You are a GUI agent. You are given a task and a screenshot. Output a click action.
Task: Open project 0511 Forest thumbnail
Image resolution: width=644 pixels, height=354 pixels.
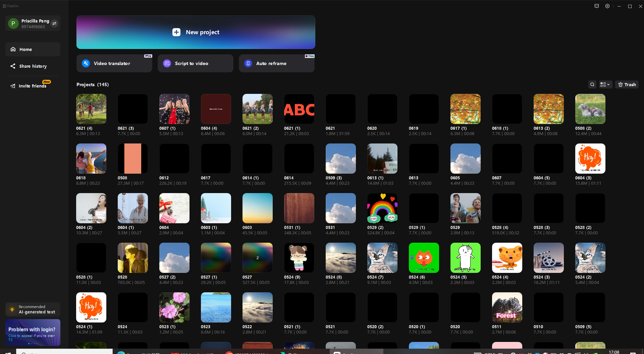click(x=507, y=307)
